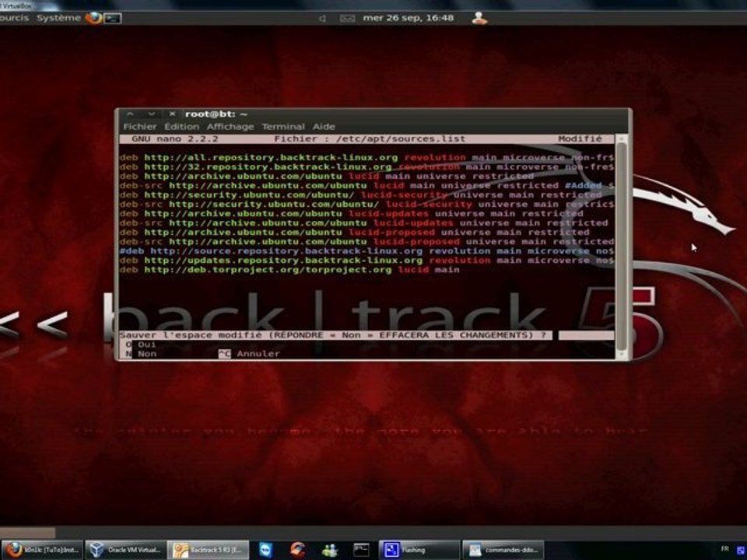
Task: Click scrollbar down arrow in terminal
Action: click(x=621, y=355)
